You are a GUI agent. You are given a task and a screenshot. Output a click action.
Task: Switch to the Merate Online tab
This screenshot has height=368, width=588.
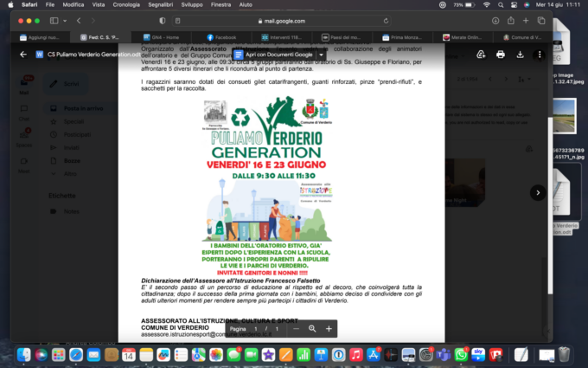click(463, 37)
